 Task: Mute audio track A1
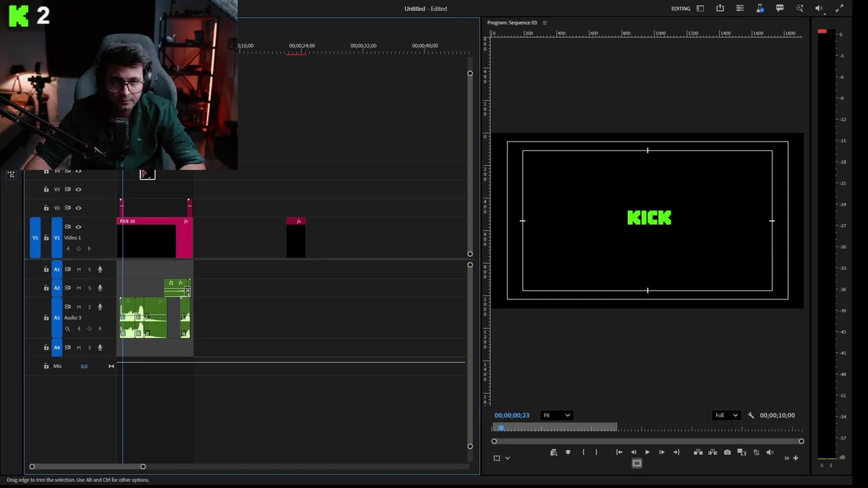78,270
